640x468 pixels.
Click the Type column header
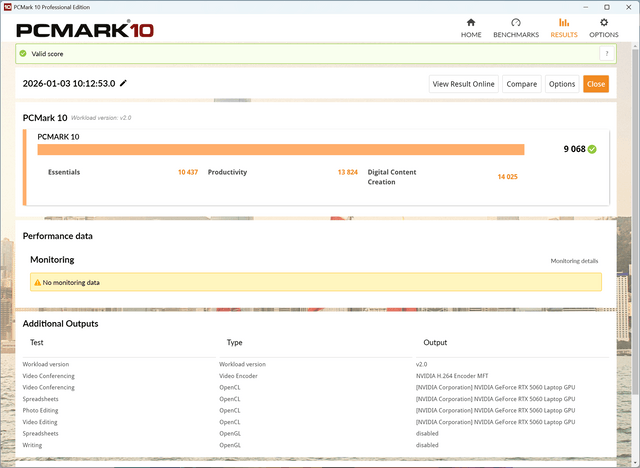(x=234, y=342)
